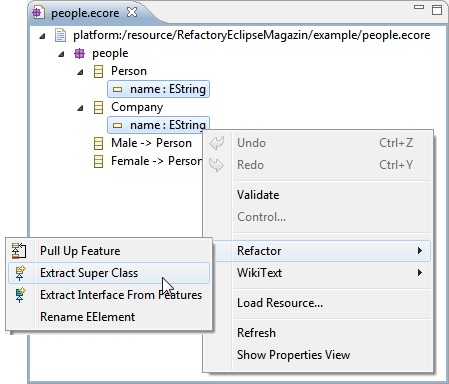The image size is (449, 384).
Task: Click the attribute icon of Company's name : EString
Action: click(117, 125)
